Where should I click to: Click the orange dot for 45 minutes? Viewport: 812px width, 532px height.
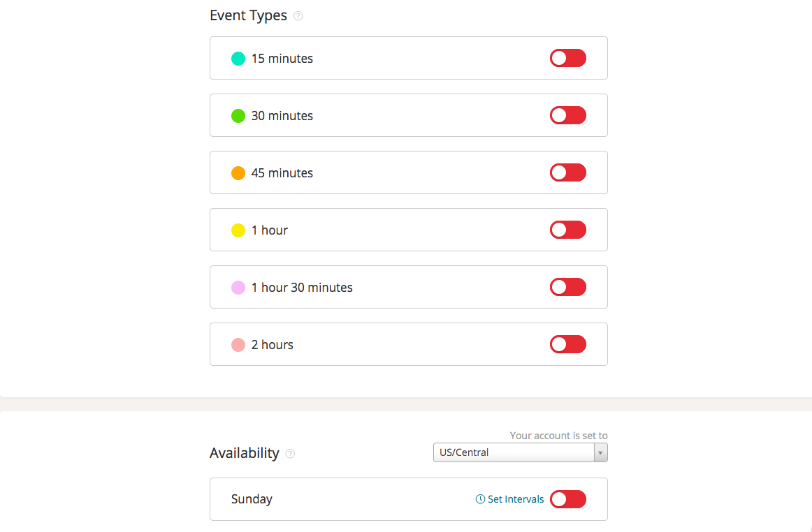point(238,172)
